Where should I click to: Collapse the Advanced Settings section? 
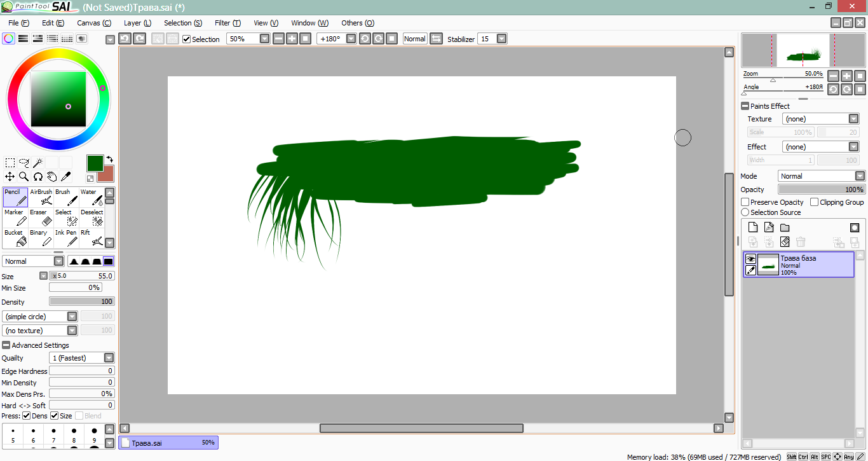pyautogui.click(x=6, y=345)
